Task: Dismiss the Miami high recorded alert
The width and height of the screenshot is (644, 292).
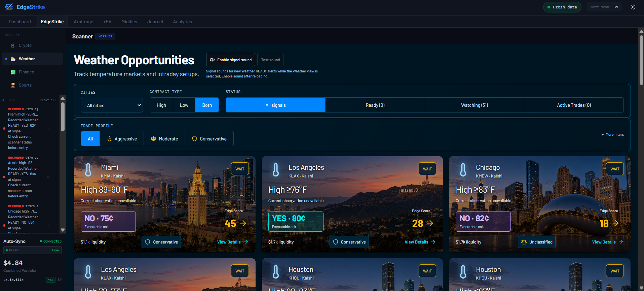Action: (48, 128)
